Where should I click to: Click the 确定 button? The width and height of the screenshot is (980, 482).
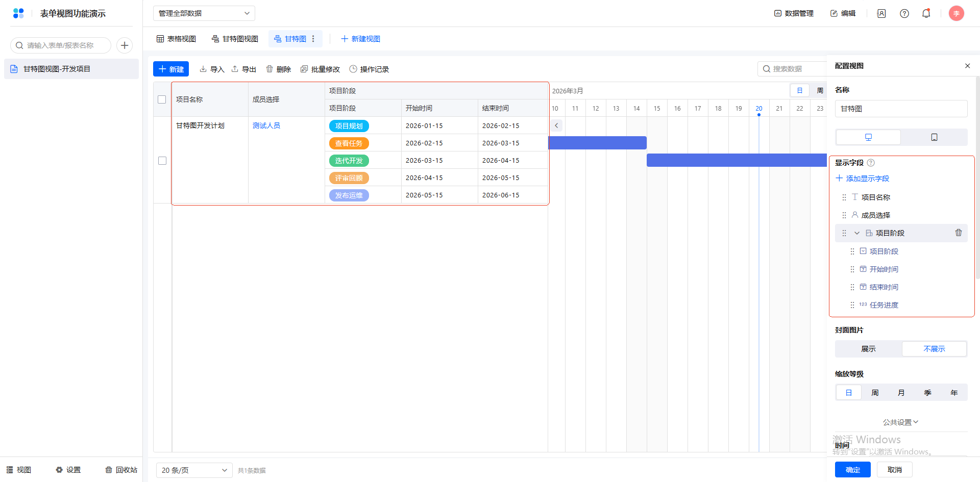[852, 470]
